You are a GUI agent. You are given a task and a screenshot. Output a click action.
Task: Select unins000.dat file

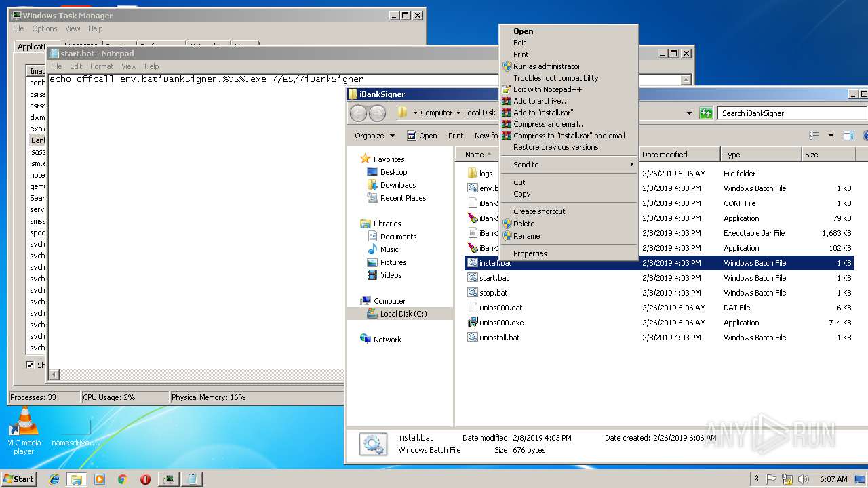pyautogui.click(x=500, y=308)
